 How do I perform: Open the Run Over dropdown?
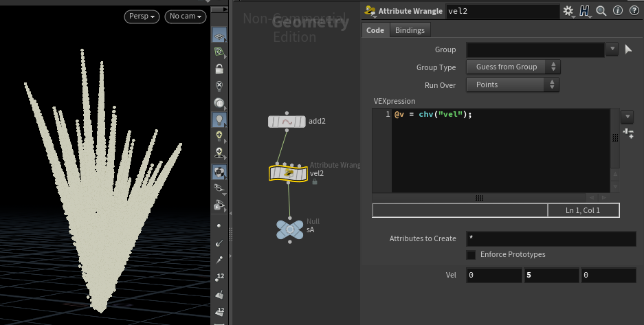(x=513, y=85)
